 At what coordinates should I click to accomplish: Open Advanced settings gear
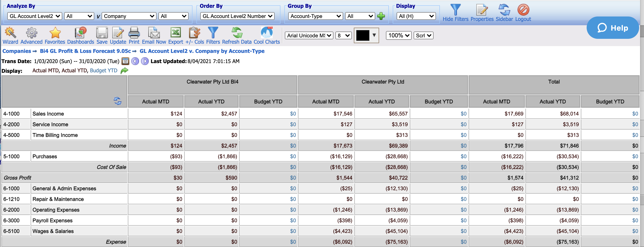[x=32, y=33]
